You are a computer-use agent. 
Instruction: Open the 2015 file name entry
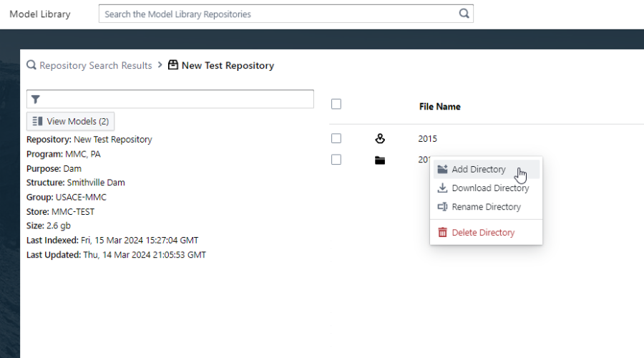coord(427,139)
